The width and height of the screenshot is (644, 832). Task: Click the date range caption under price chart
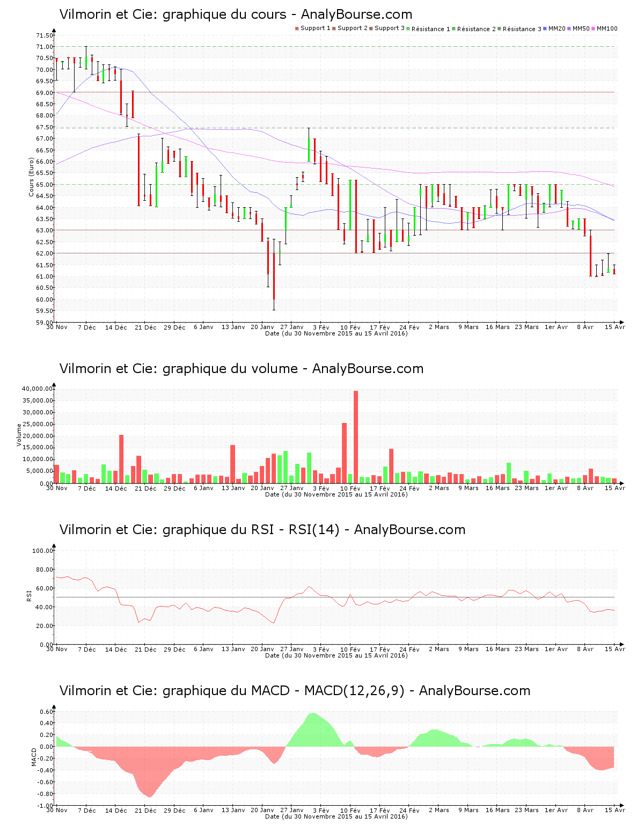336,333
